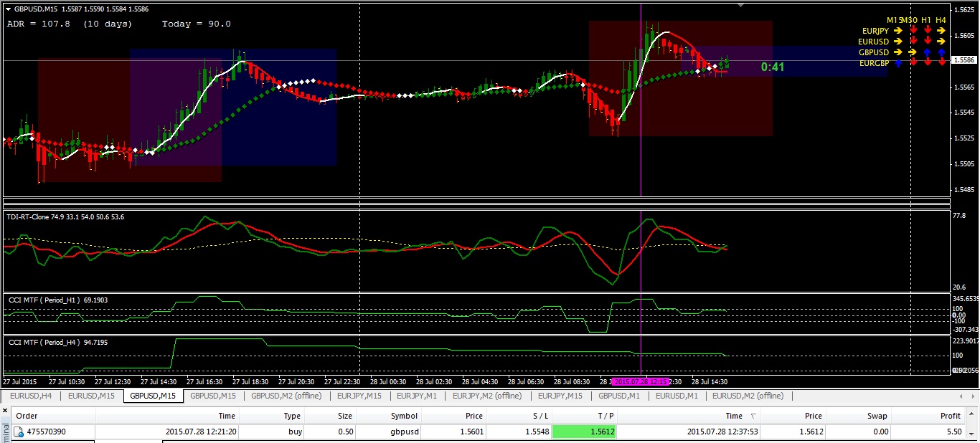Click the tab scroll right arrow

[x=974, y=396]
